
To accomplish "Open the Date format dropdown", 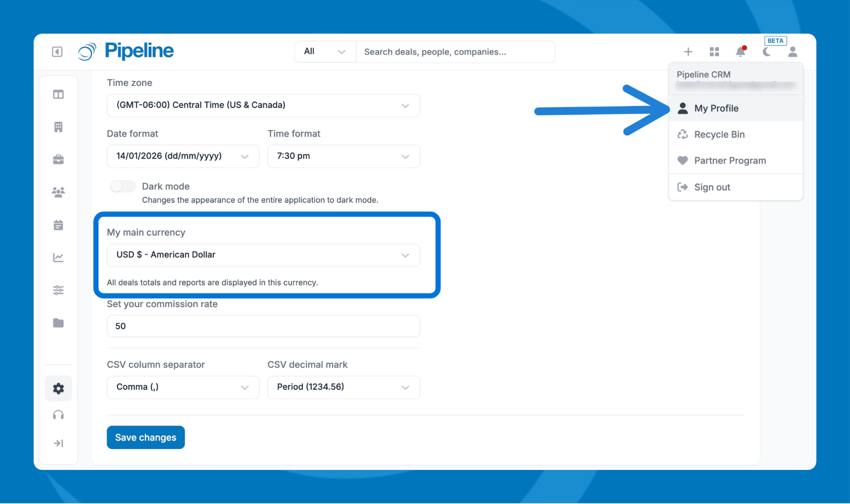I will pos(183,156).
